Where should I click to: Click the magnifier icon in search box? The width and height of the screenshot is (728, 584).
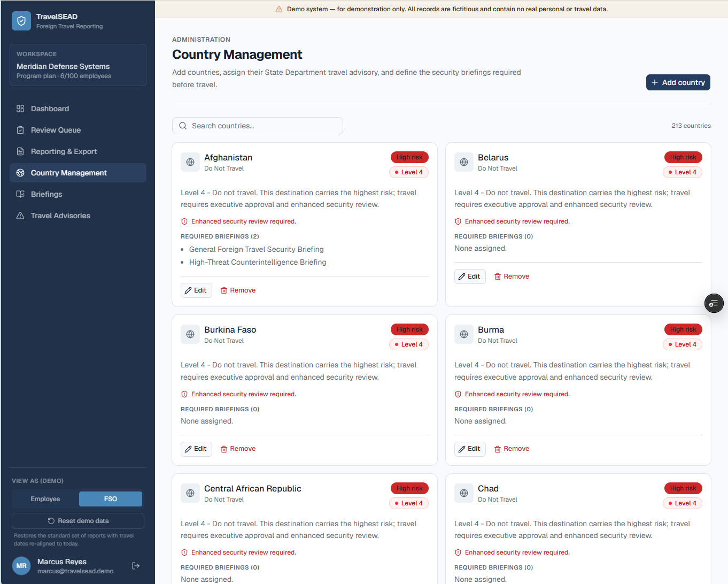point(183,126)
